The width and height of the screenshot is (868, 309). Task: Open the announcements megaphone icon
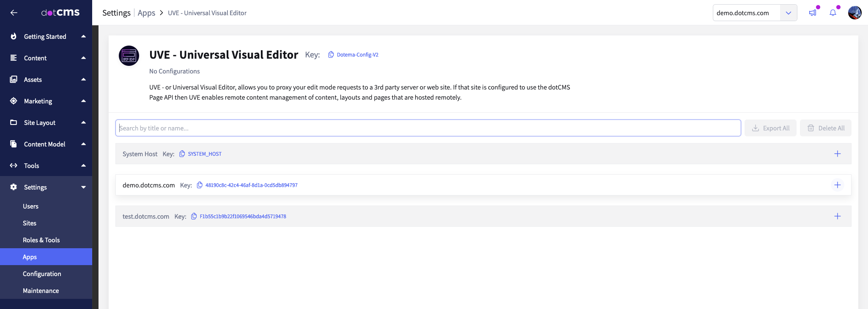(813, 13)
